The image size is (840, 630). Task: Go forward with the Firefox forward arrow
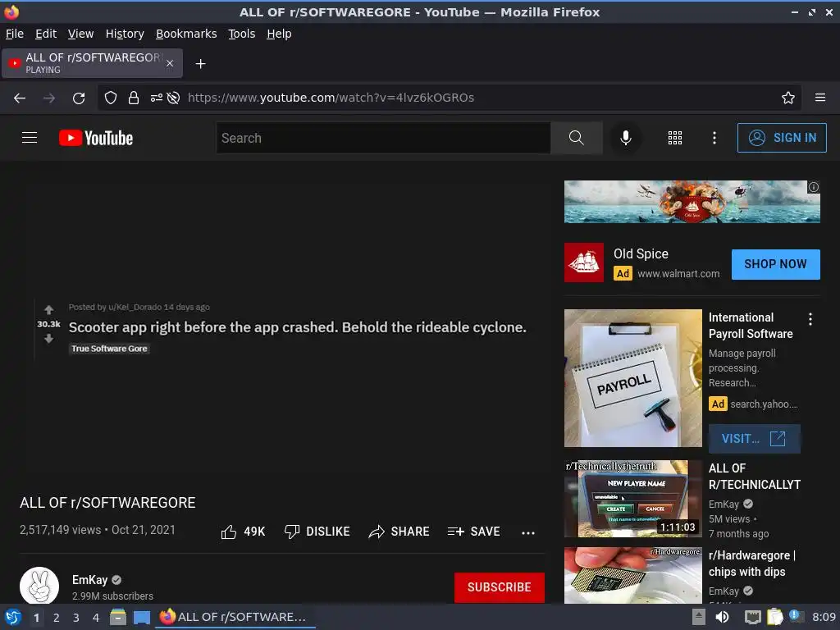[x=49, y=98]
